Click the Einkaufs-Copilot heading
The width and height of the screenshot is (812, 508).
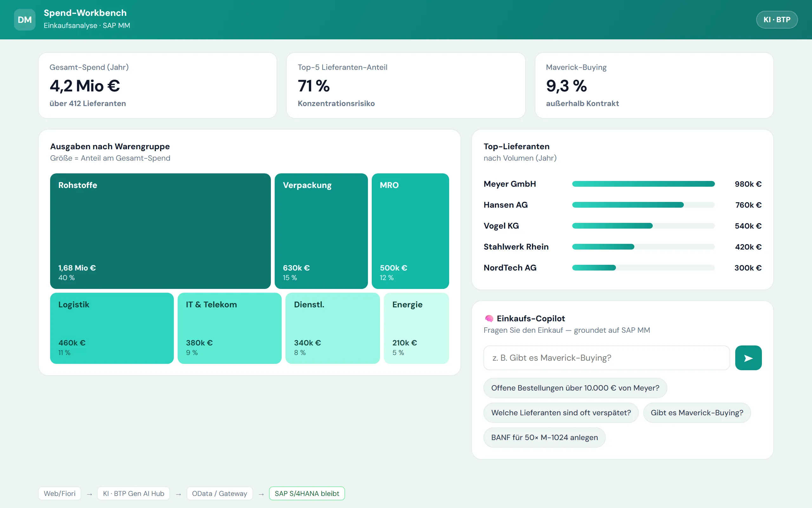click(x=531, y=318)
